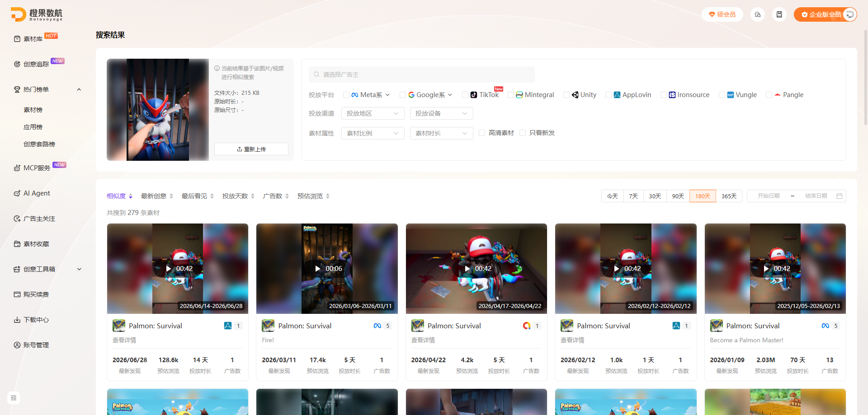
Task: Click the 企业版会员 button
Action: pos(825,14)
